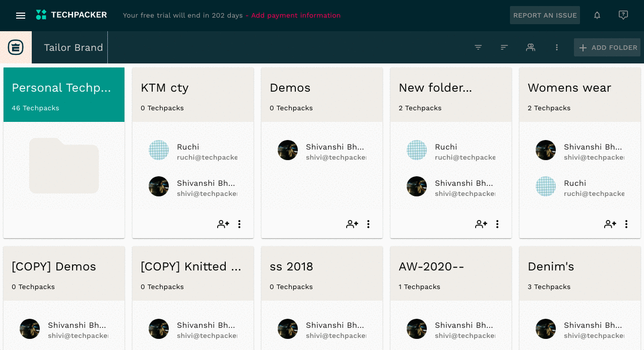Open the hamburger navigation menu

pyautogui.click(x=21, y=16)
